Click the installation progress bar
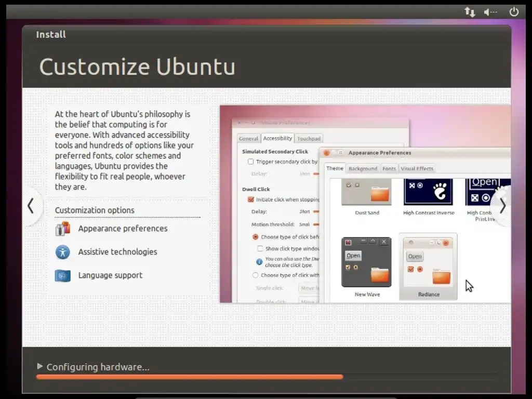The image size is (532, 399). coord(267,377)
